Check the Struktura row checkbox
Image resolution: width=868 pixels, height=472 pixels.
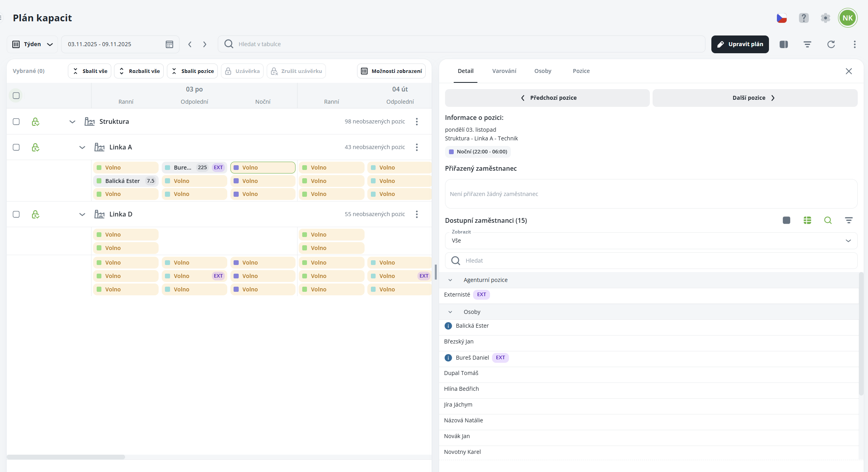click(x=16, y=121)
